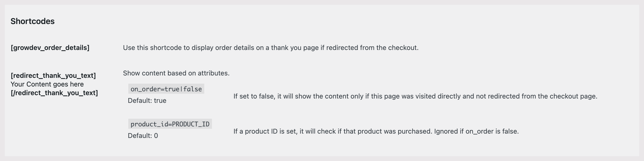
Task: Select the product_id=PRODUCT_ID code snippet
Action: (x=170, y=124)
